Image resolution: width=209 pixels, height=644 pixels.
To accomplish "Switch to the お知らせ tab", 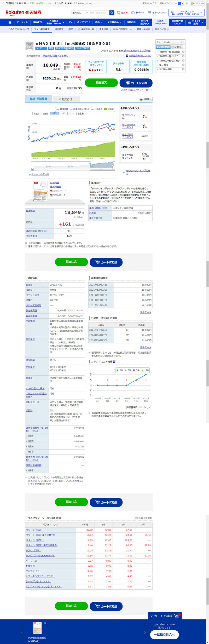I will (66, 99).
